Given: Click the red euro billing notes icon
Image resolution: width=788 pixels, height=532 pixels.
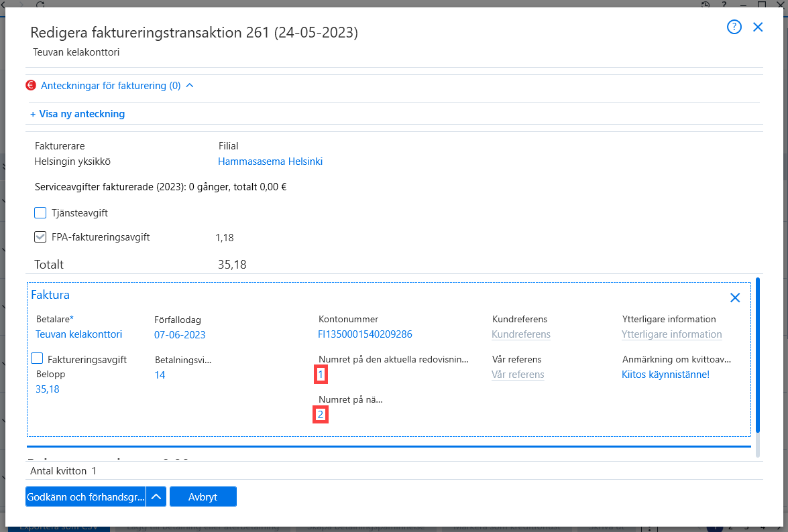Looking at the screenshot, I should point(31,85).
